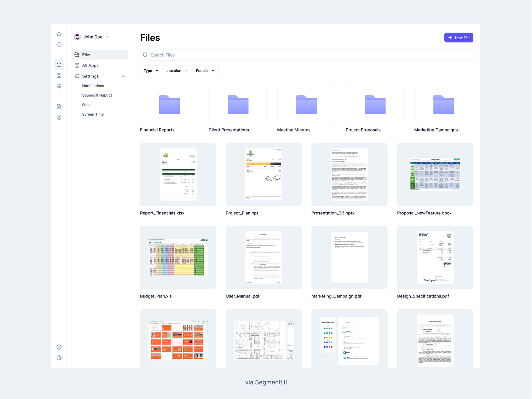Image resolution: width=532 pixels, height=399 pixels.
Task: Open the Budget_Plan.xls thumbnail
Action: tap(178, 258)
